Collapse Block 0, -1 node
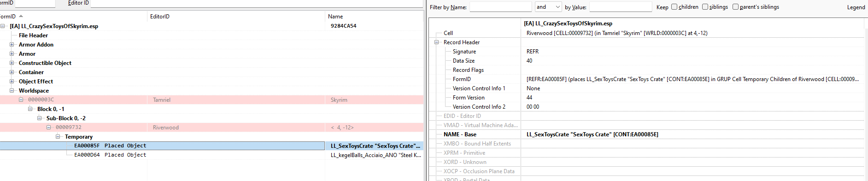 30,109
